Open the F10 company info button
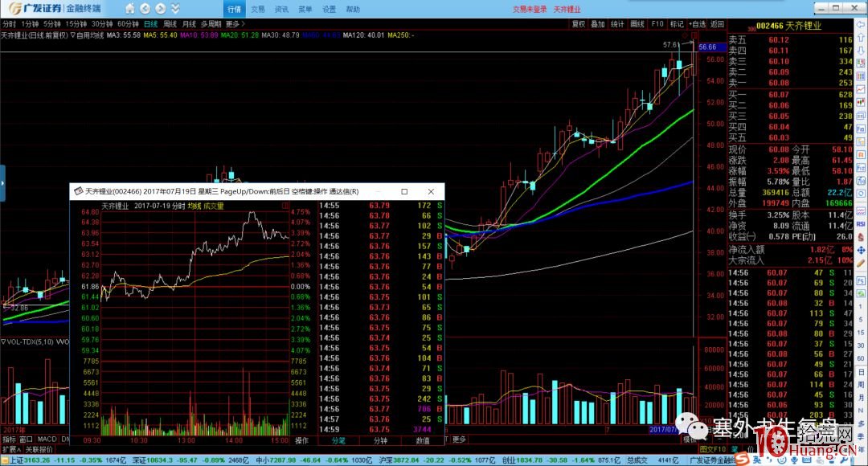This screenshot has height=466, width=868. (657, 24)
